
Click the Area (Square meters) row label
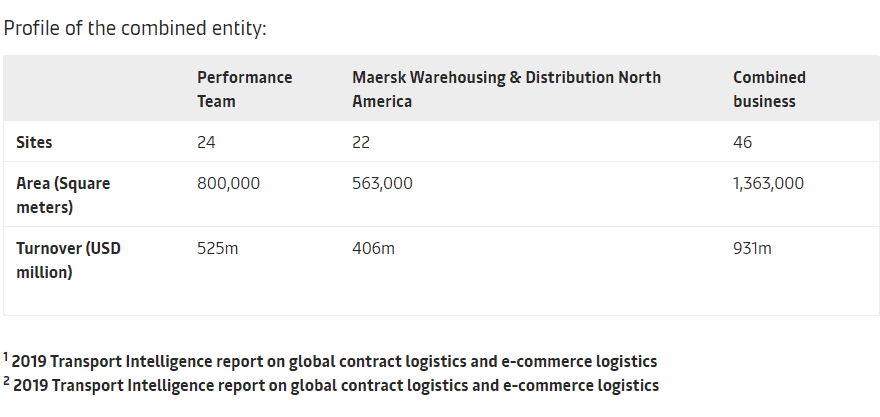pyautogui.click(x=63, y=195)
